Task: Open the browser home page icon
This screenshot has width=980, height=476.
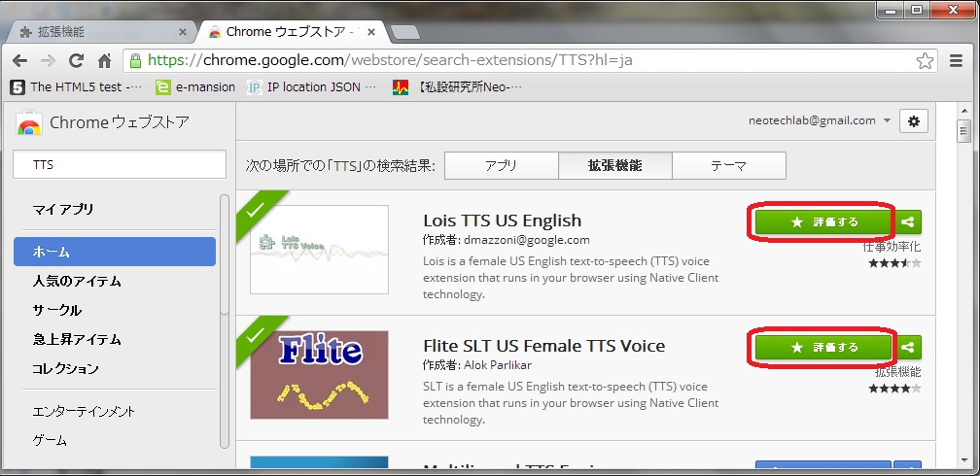Action: 104,60
